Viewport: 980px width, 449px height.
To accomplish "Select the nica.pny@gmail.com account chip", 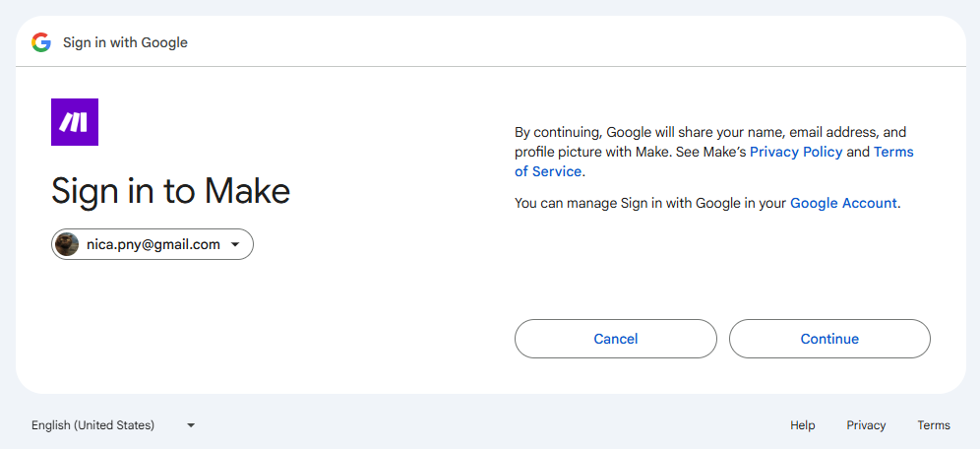I will (153, 244).
